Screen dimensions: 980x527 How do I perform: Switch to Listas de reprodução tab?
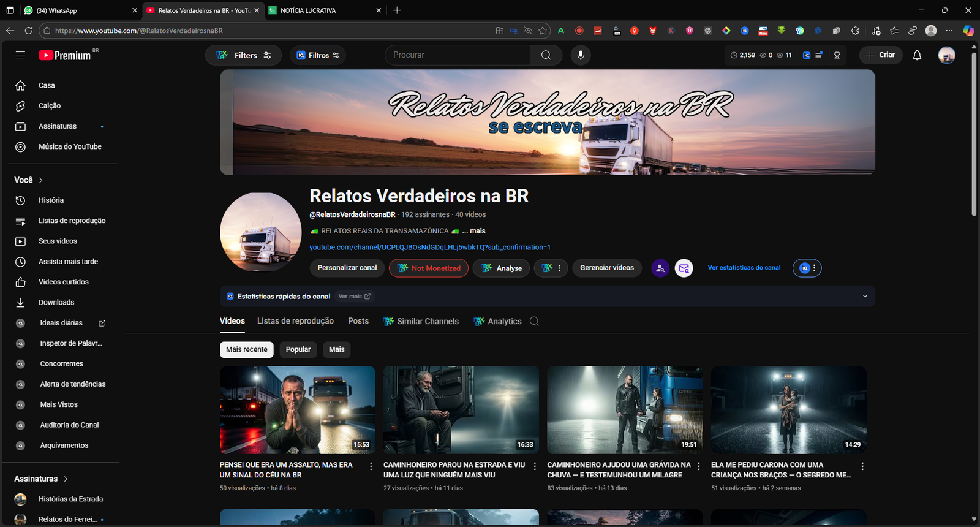coord(295,321)
